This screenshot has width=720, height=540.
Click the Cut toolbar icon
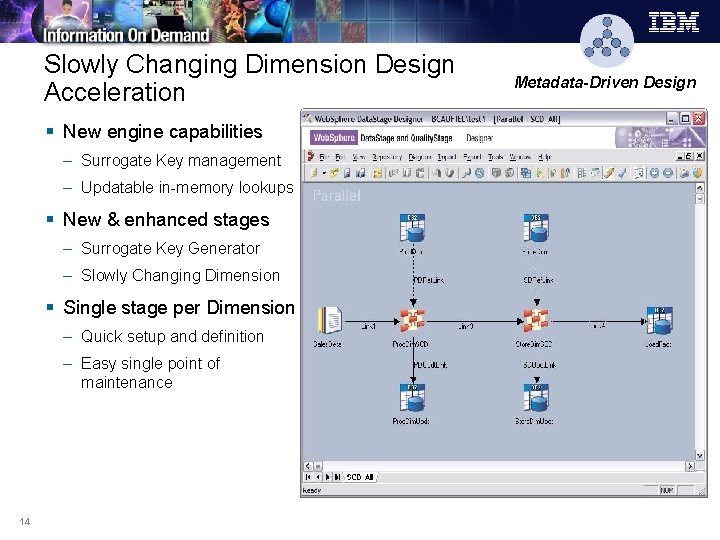(394, 173)
